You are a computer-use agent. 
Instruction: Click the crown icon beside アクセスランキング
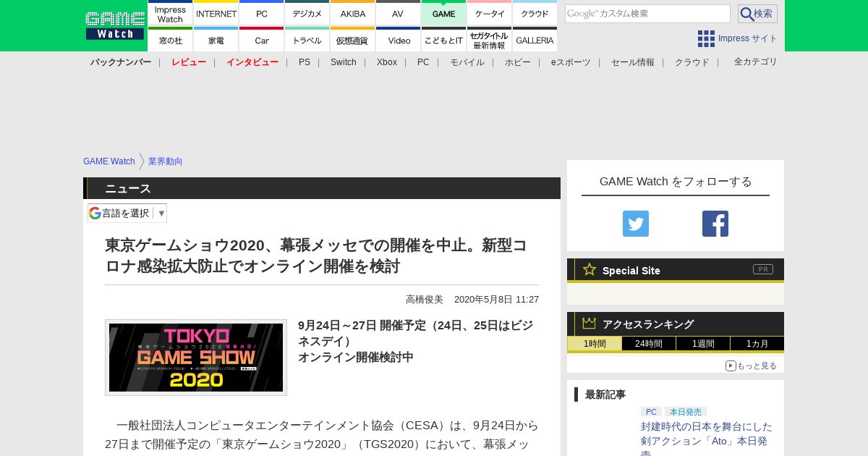pos(590,323)
